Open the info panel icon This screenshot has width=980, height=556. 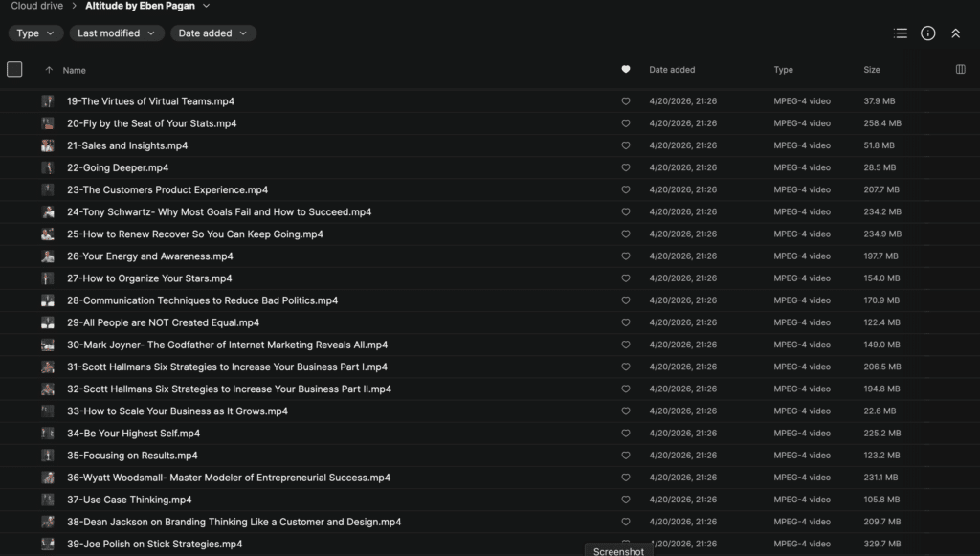[927, 33]
